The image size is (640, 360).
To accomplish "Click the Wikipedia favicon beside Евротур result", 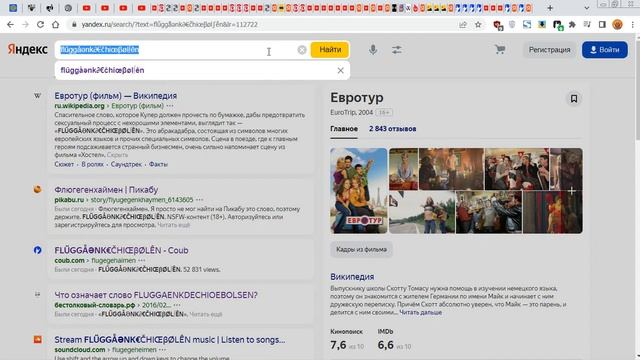I will pos(37,96).
